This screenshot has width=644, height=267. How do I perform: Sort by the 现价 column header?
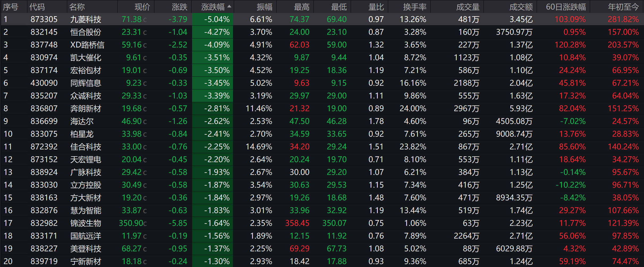click(x=142, y=7)
